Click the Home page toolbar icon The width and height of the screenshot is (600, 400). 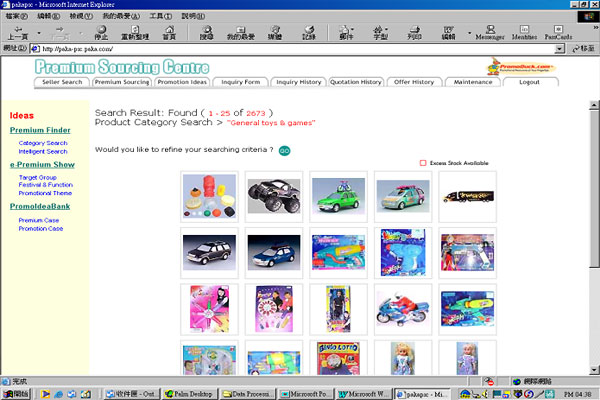coord(169,31)
